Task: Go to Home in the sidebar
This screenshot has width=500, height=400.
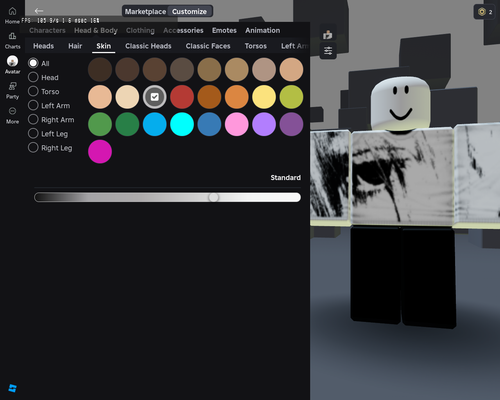Action: tap(12, 15)
